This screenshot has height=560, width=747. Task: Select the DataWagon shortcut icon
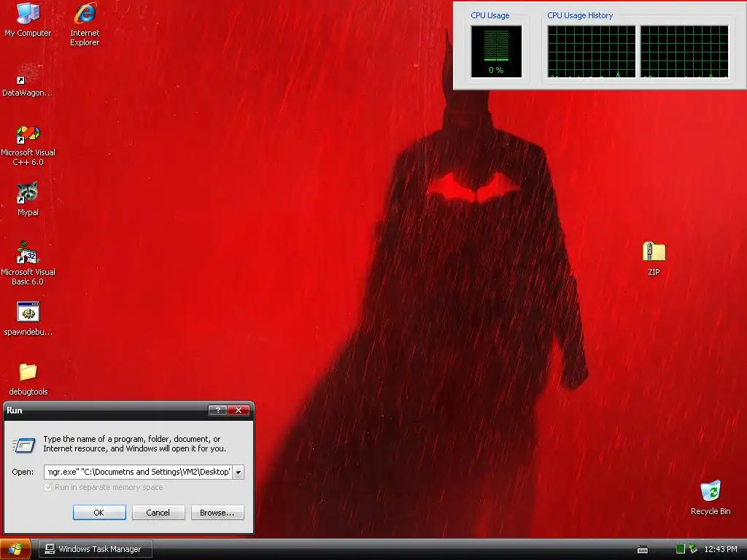pos(28,80)
